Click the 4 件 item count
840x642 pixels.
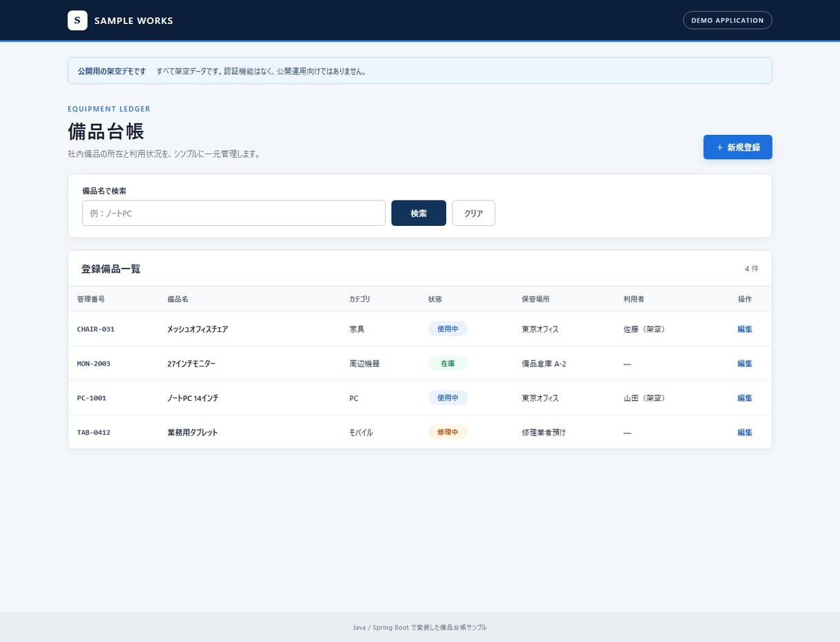click(751, 269)
